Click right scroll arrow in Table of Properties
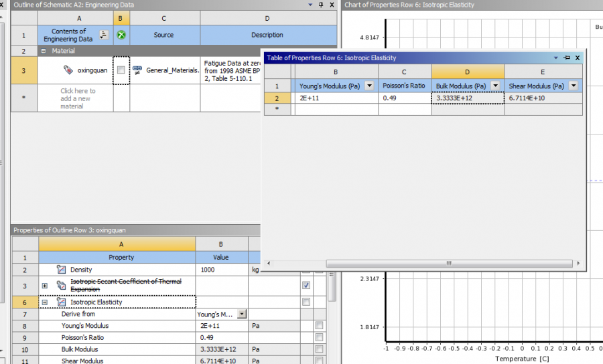 pyautogui.click(x=578, y=264)
